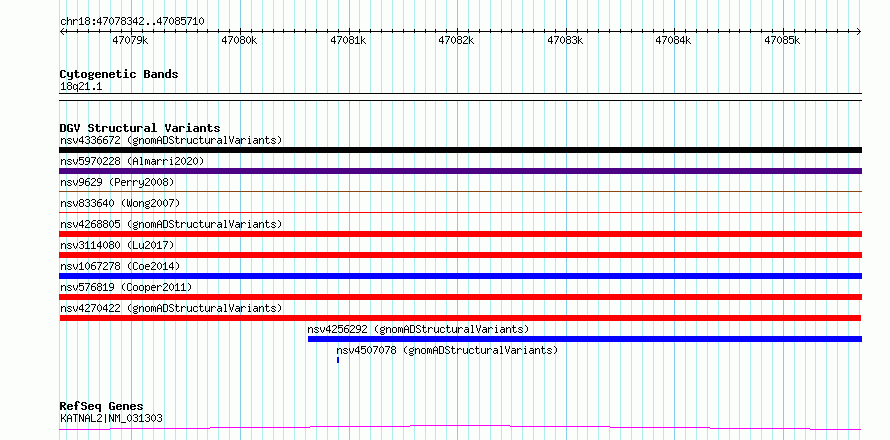The width and height of the screenshot is (890, 440).
Task: Click the left arrow of the ruler
Action: pos(62,32)
